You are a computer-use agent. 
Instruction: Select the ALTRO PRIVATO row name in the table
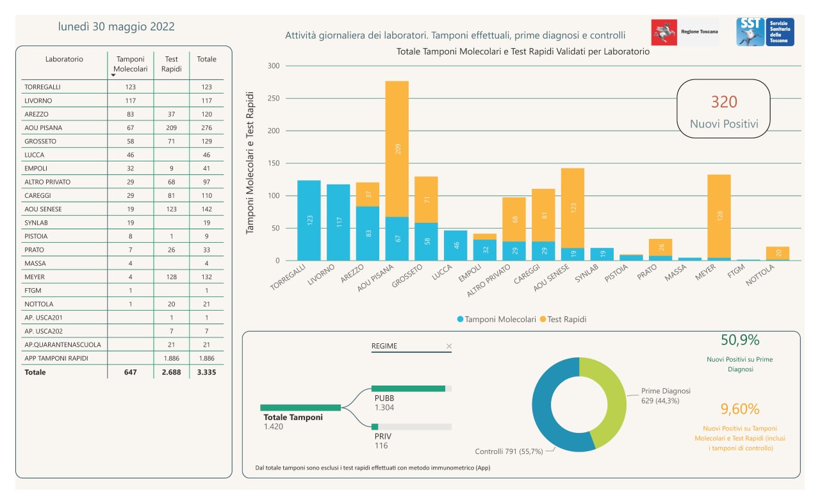coord(47,182)
